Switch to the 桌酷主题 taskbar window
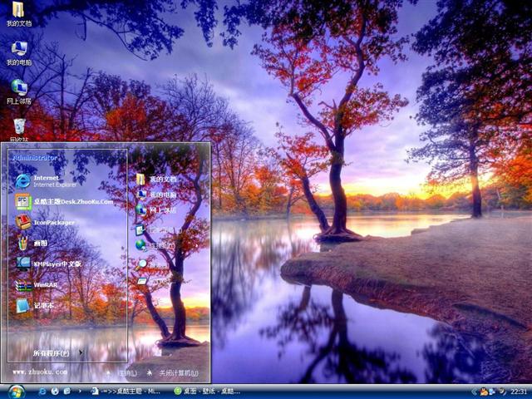532x399 pixels. coord(126,392)
